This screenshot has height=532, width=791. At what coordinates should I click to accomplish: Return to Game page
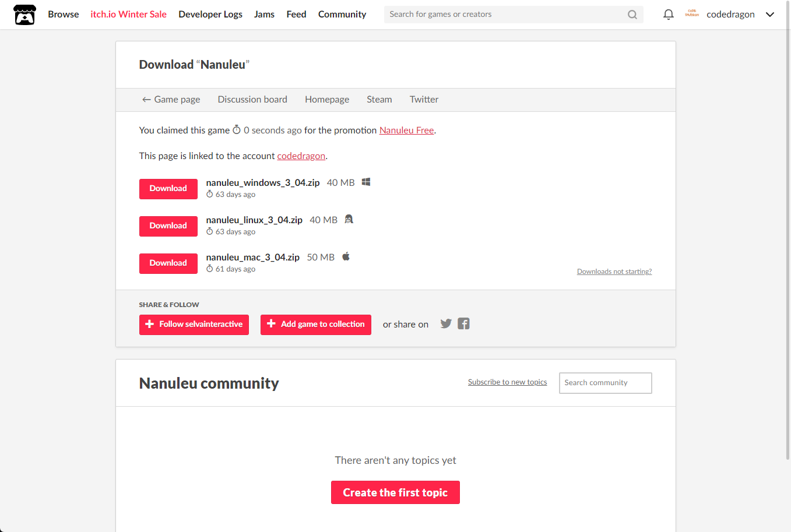click(171, 100)
